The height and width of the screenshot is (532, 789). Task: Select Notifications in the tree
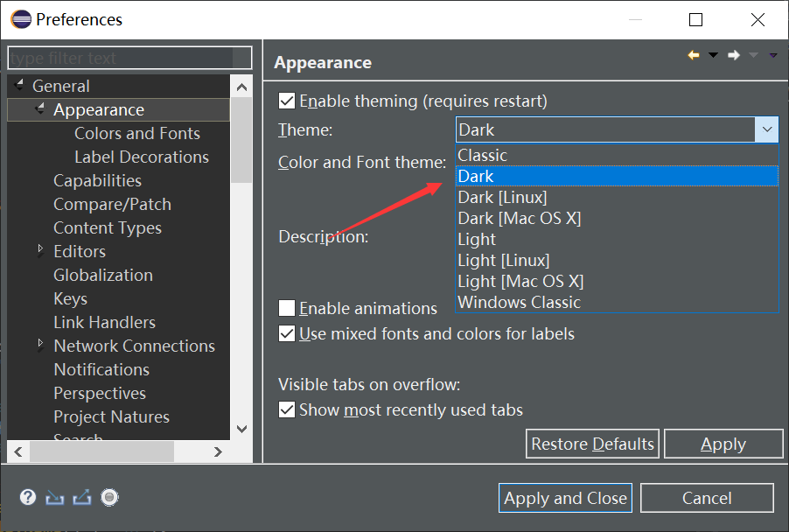pos(101,369)
